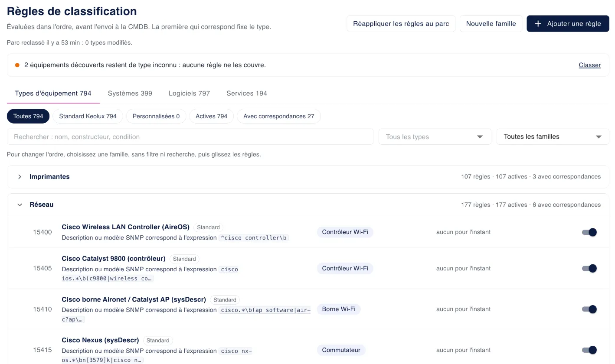Click Cisco borne Aironet / Catalyst AP rule name

[134, 299]
